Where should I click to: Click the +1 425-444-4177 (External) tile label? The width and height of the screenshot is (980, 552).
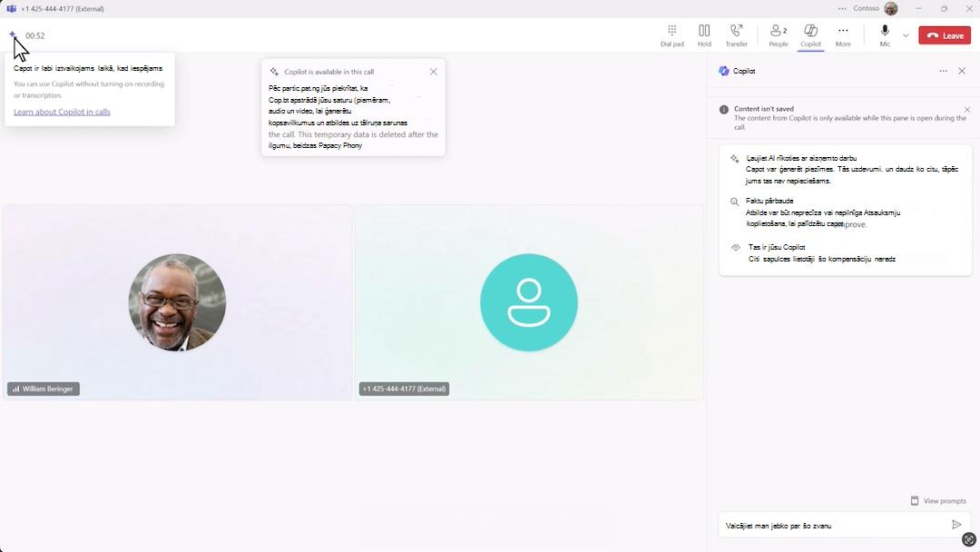(x=404, y=389)
